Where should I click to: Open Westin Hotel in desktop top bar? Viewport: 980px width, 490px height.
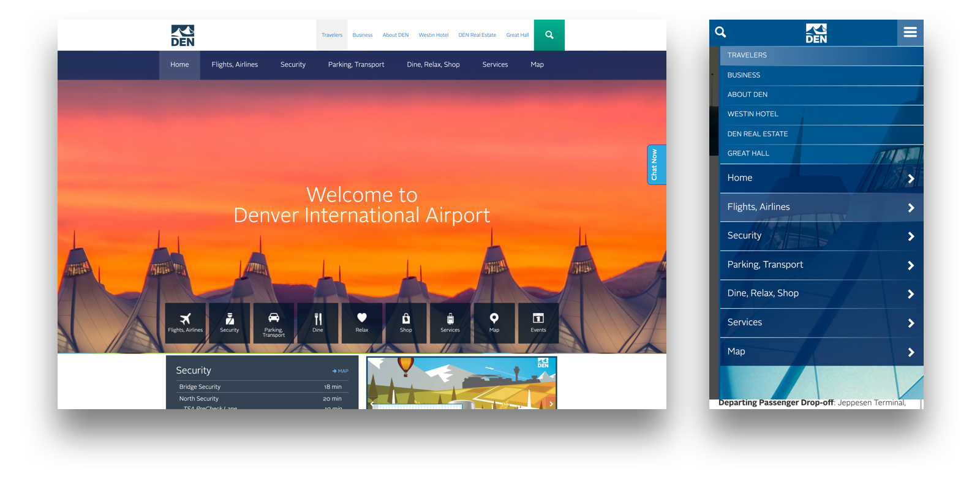pyautogui.click(x=434, y=35)
